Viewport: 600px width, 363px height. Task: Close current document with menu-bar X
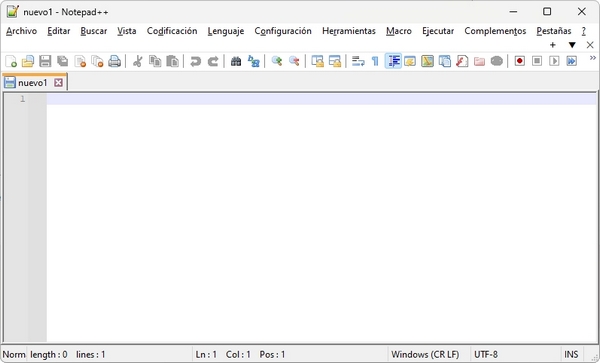(x=590, y=45)
